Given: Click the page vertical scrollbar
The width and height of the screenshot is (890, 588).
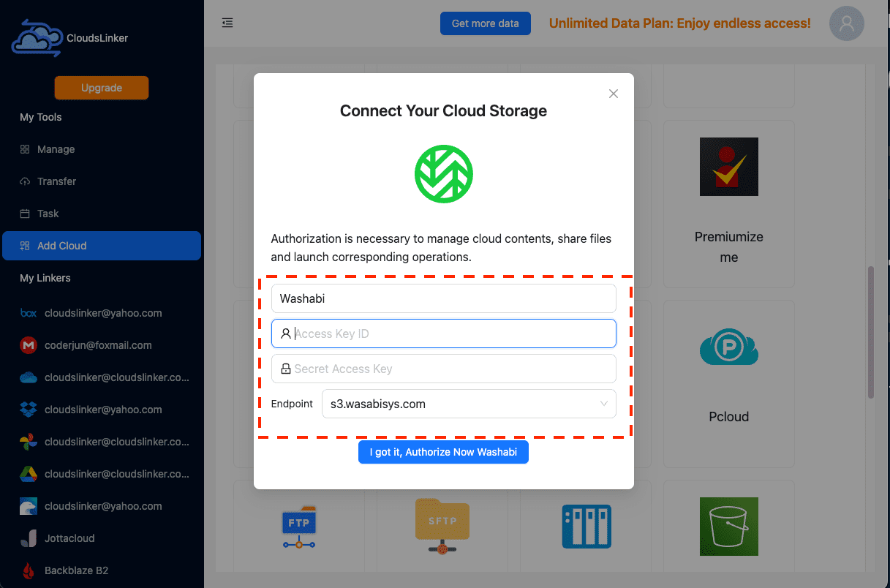Looking at the screenshot, I should coord(870,333).
